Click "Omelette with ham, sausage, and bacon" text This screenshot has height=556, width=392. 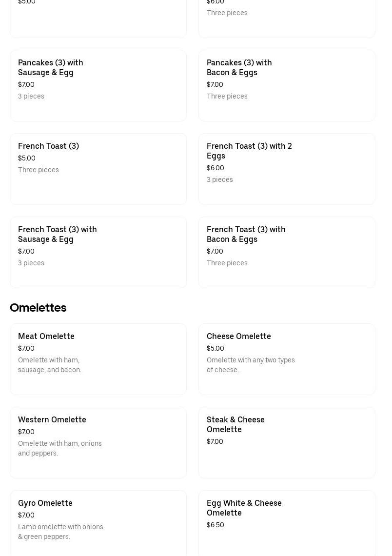49,365
